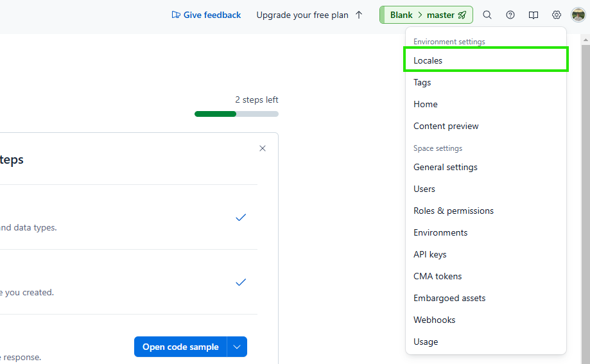The width and height of the screenshot is (590, 364).
Task: Click the '2 steps left' text
Action: point(257,100)
